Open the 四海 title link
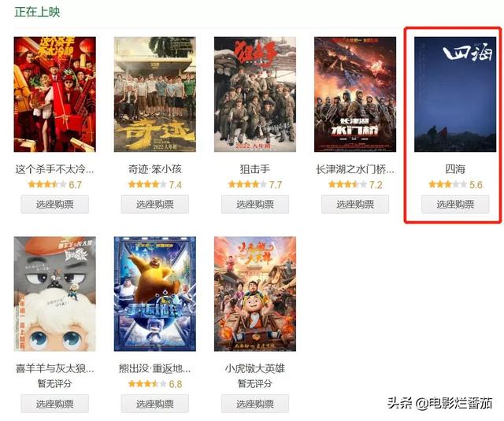The height and width of the screenshot is (421, 504). pyautogui.click(x=455, y=169)
